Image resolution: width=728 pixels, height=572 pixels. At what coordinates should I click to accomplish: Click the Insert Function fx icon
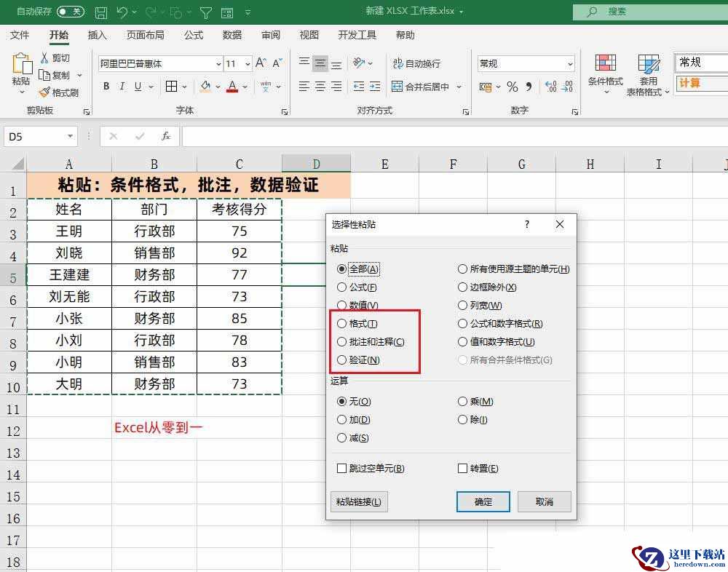(166, 136)
